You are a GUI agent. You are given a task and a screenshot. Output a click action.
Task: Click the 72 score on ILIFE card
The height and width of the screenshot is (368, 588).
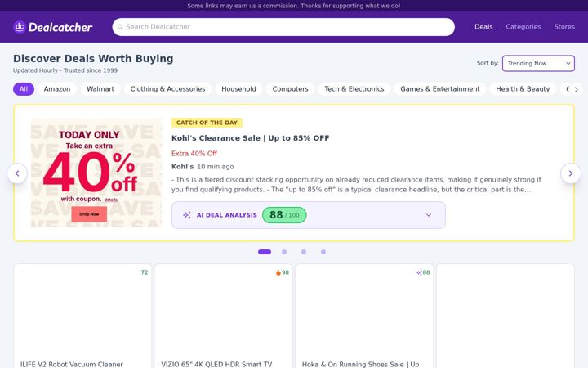click(145, 272)
